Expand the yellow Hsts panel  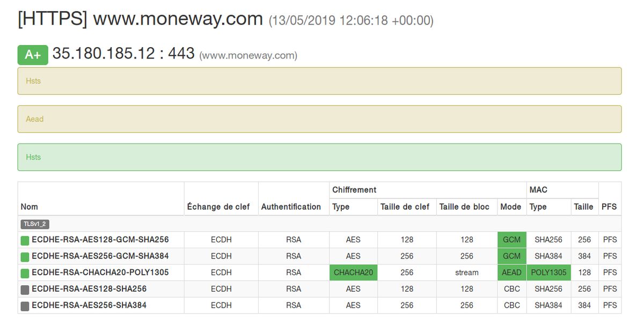coord(319,81)
